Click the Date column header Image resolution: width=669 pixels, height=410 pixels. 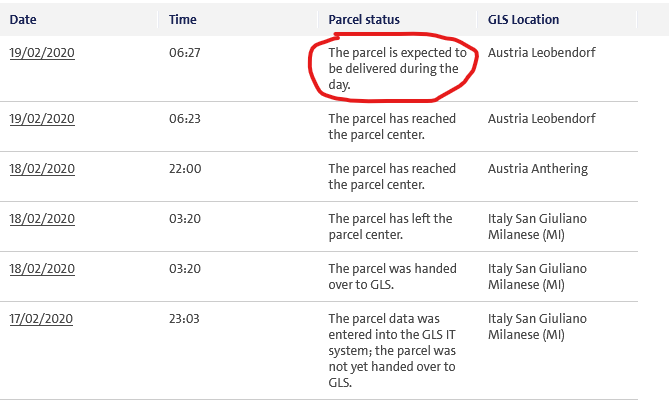pos(23,19)
